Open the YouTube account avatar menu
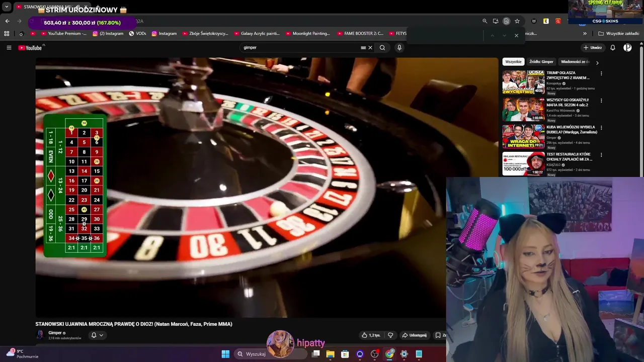Image resolution: width=644 pixels, height=362 pixels. (627, 48)
